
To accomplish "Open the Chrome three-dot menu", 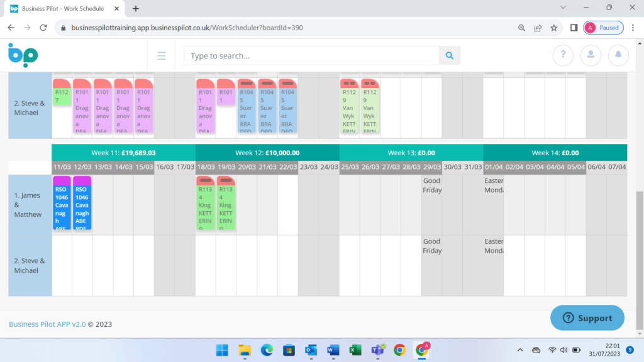I will coord(632,28).
